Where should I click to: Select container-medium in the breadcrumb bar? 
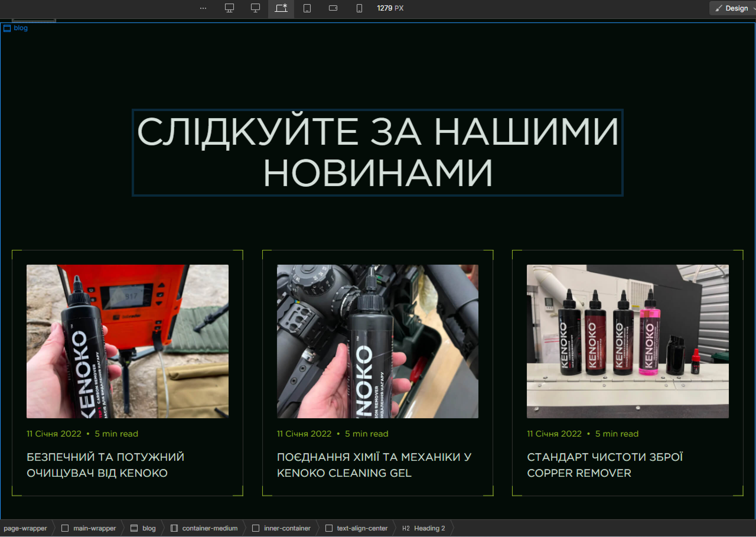[x=204, y=528]
